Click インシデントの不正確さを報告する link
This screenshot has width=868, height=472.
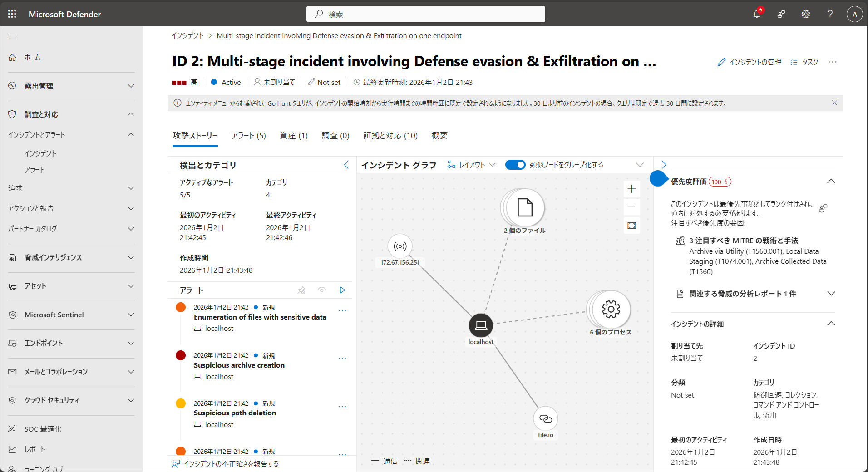click(225, 464)
